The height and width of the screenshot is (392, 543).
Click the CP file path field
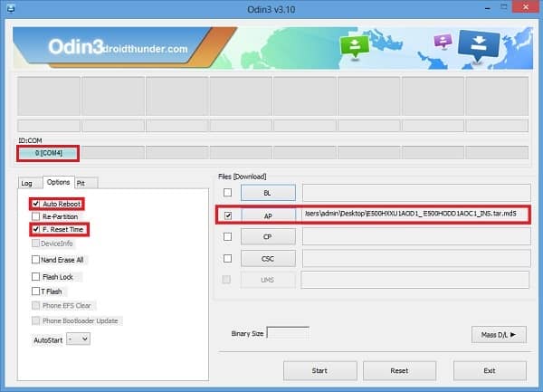coord(416,237)
